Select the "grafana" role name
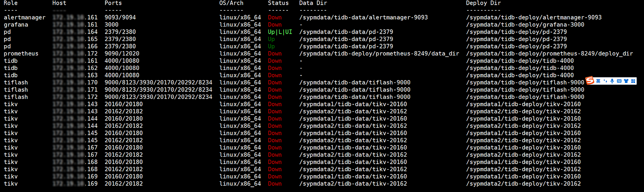The image size is (644, 192). [16, 25]
